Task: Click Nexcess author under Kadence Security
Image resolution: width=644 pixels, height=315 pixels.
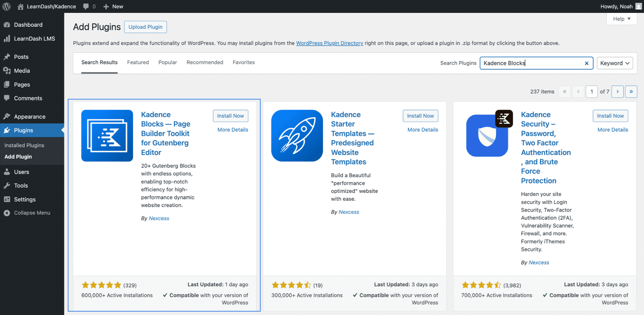Action: [x=539, y=262]
